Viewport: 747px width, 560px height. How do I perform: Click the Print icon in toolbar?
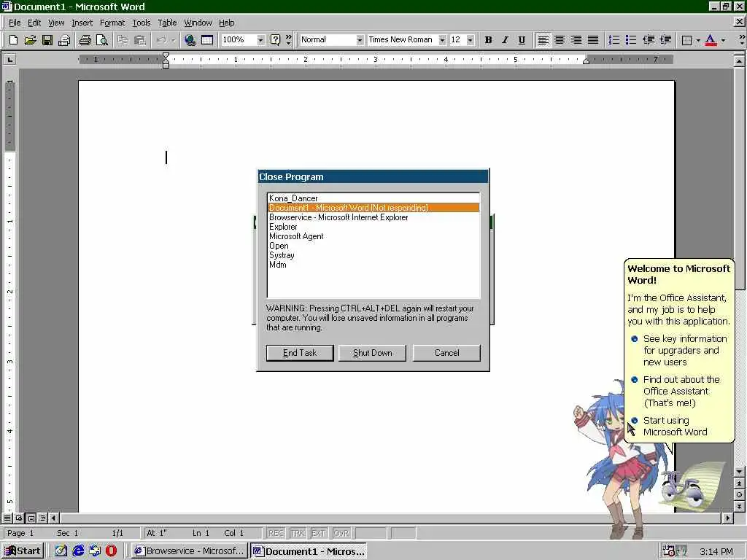point(85,40)
